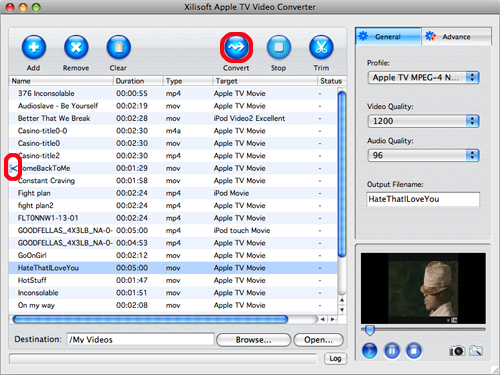Play the preview video

[x=369, y=351]
